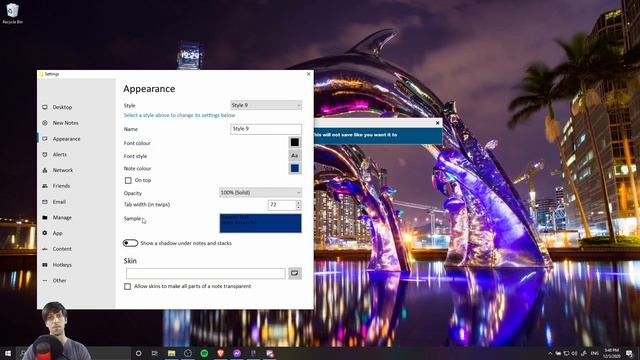Open the black Font colour swatch
Viewport: 640px width, 360px height.
(295, 142)
